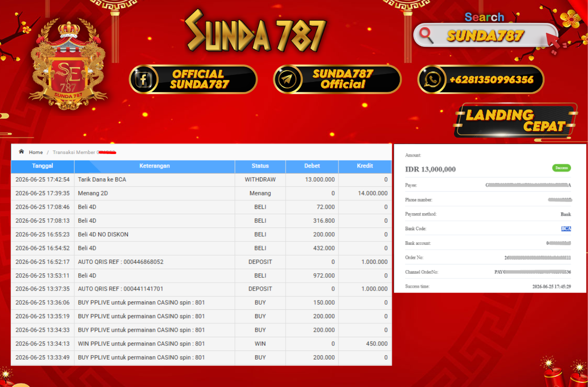The height and width of the screenshot is (387, 588).
Task: Click the Facebook icon on Official Sunda787 banner
Action: (144, 80)
